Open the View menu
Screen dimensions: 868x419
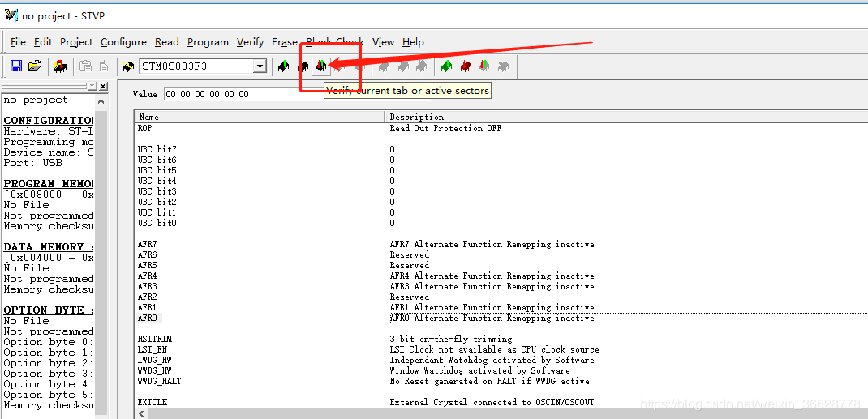[383, 42]
